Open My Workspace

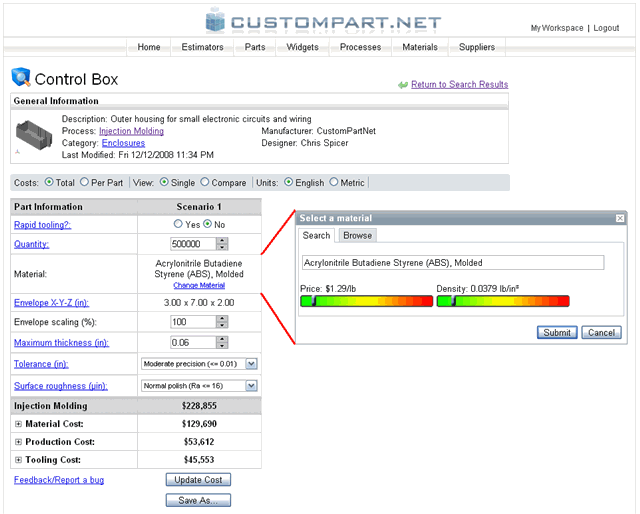coord(557,28)
